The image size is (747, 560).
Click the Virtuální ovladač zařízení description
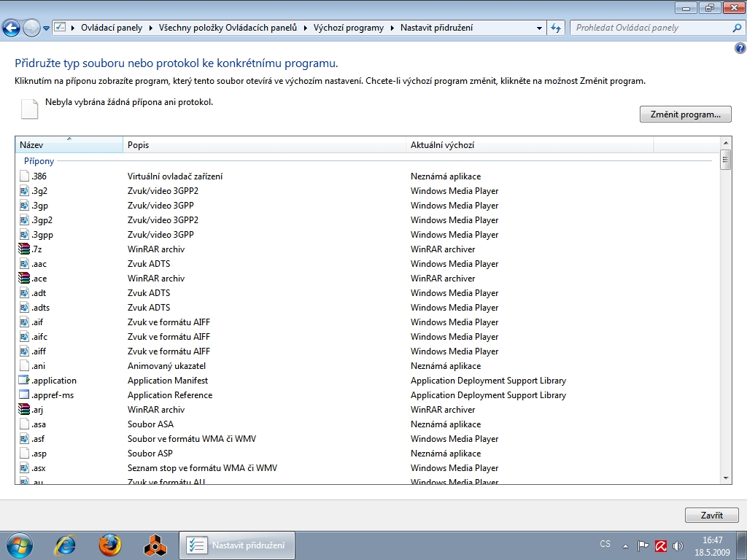click(175, 176)
